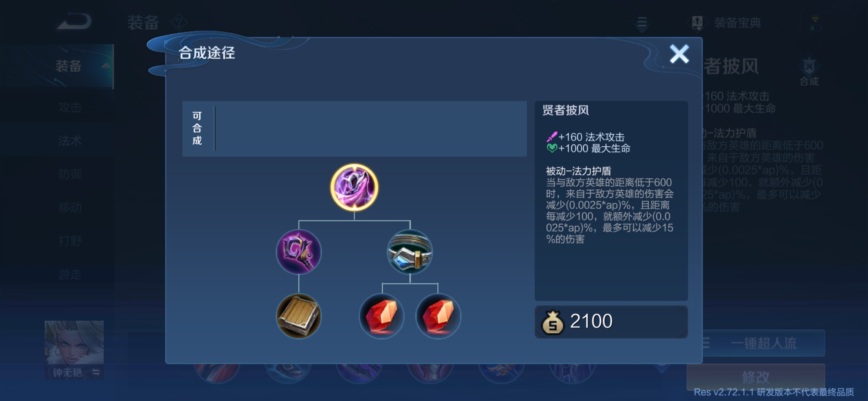Switch to the 法术 category tab
Image resolution: width=868 pixels, height=401 pixels.
pyautogui.click(x=70, y=141)
